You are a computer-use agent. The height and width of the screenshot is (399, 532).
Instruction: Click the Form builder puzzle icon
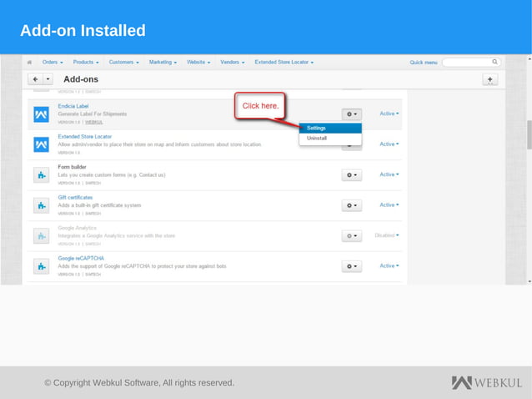click(x=41, y=175)
